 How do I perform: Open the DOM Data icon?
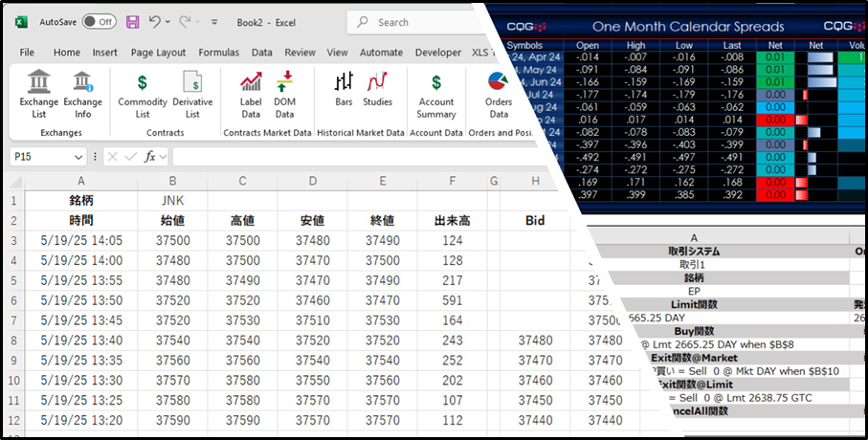(x=284, y=94)
